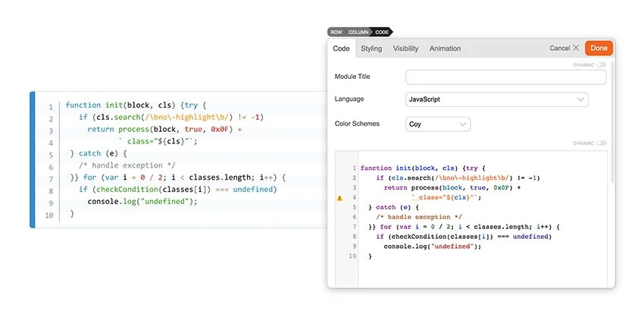
Task: Open the Color Schemes dropdown showing Coy
Action: point(438,124)
